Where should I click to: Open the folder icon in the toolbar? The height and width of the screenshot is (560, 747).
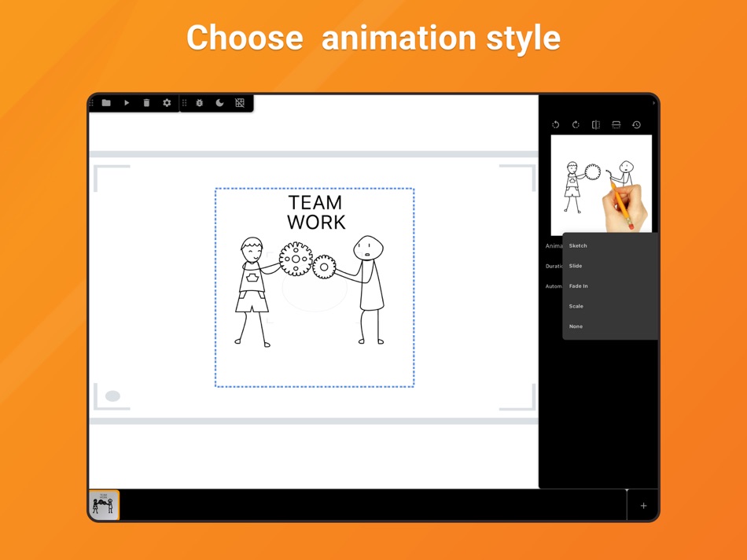pos(106,103)
